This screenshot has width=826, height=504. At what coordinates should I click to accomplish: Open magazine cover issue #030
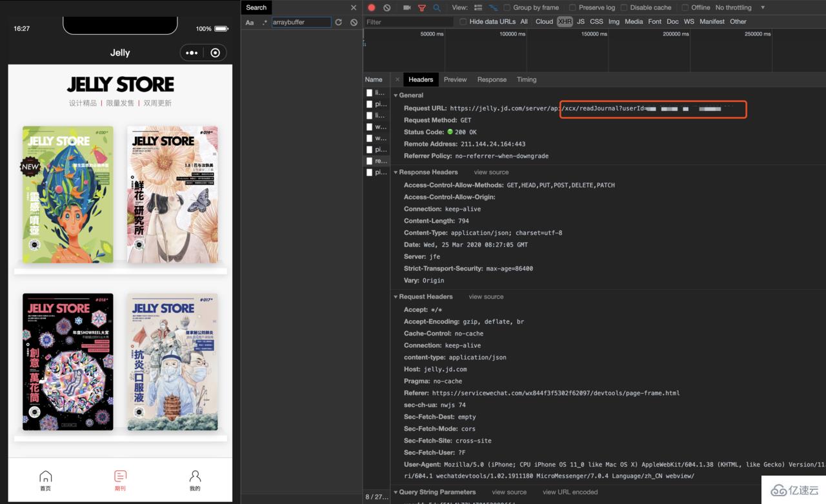tap(68, 194)
